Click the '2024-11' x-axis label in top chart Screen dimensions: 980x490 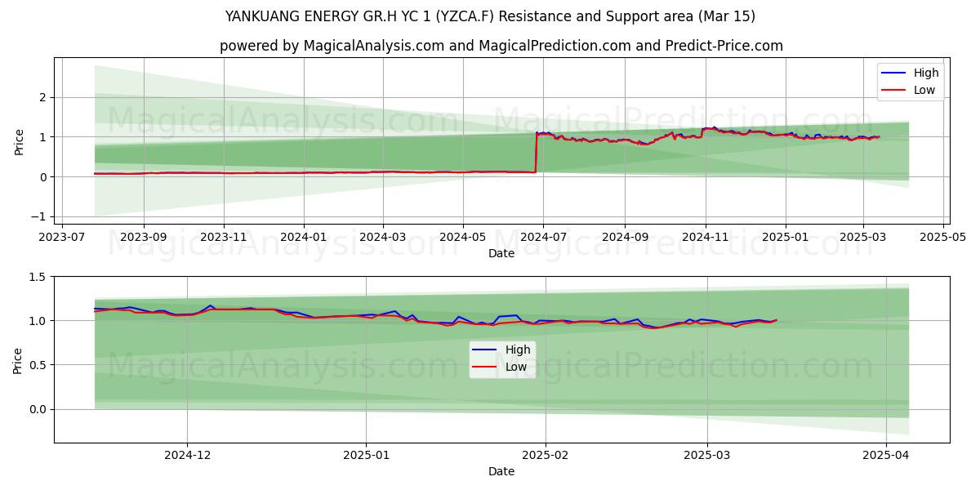(704, 238)
